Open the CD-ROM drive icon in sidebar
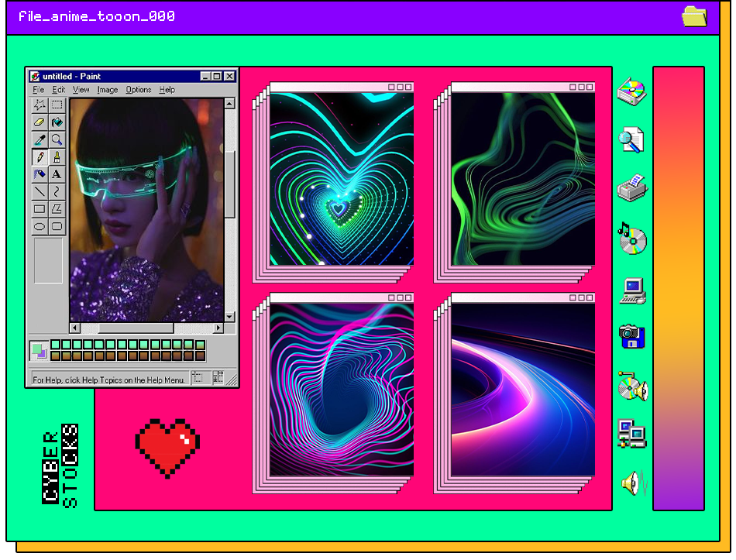Screen dimensions: 736x560 pos(631,91)
